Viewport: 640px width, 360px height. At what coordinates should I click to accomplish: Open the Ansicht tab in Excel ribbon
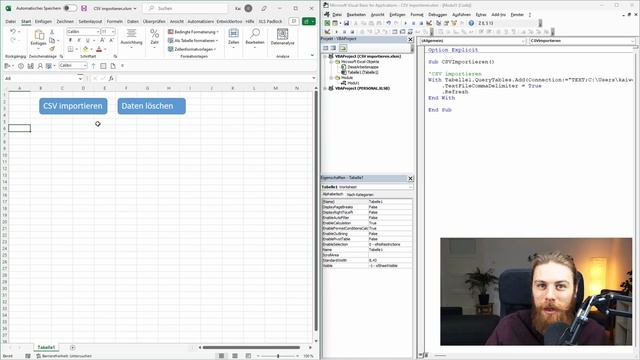177,21
